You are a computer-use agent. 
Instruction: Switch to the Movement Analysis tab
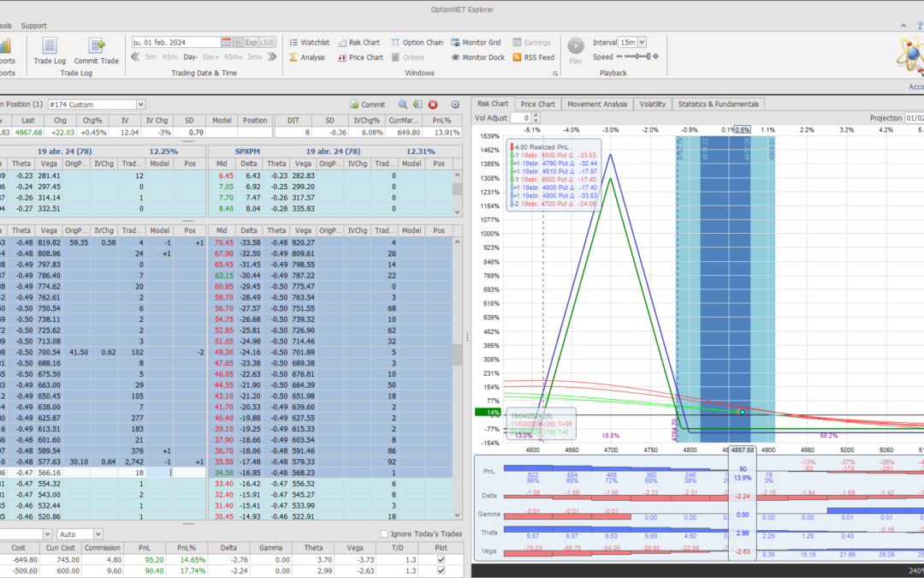coord(598,104)
